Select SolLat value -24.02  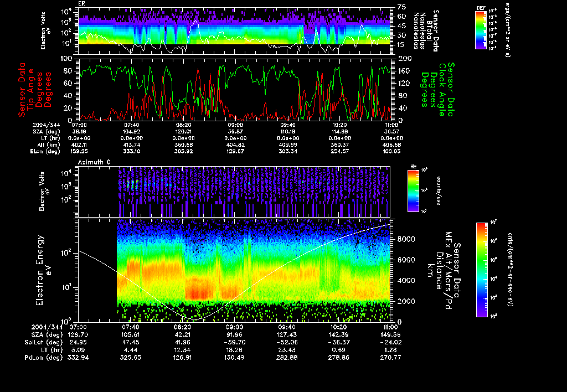point(390,343)
